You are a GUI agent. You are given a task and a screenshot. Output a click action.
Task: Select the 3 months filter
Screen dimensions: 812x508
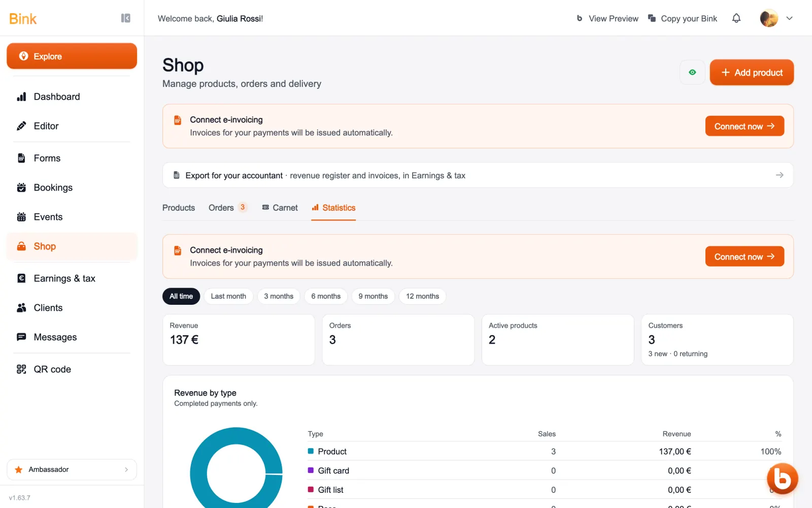pos(279,296)
